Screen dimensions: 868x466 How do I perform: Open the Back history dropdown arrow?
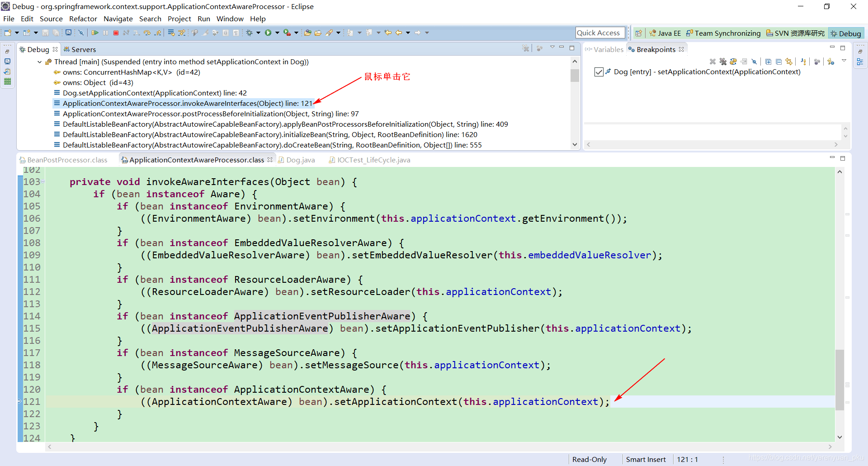pos(408,33)
